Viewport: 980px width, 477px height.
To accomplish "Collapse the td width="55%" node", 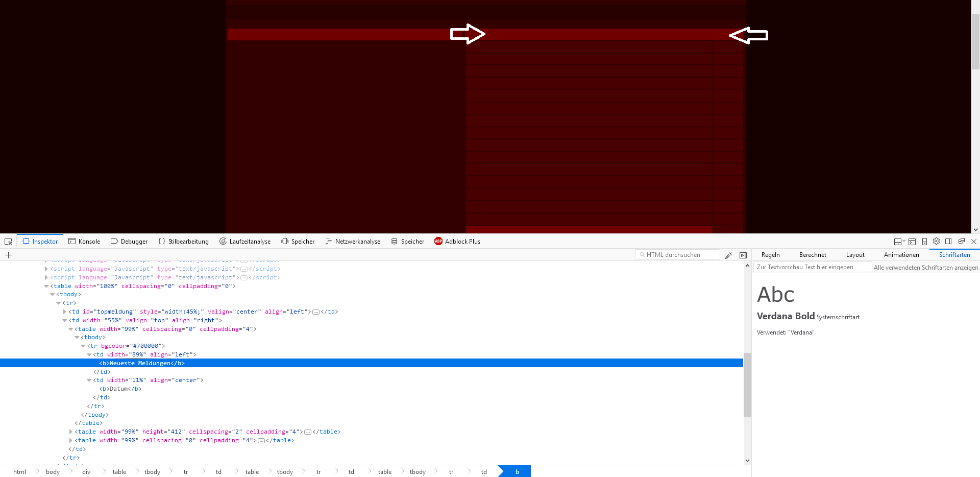I will (65, 320).
